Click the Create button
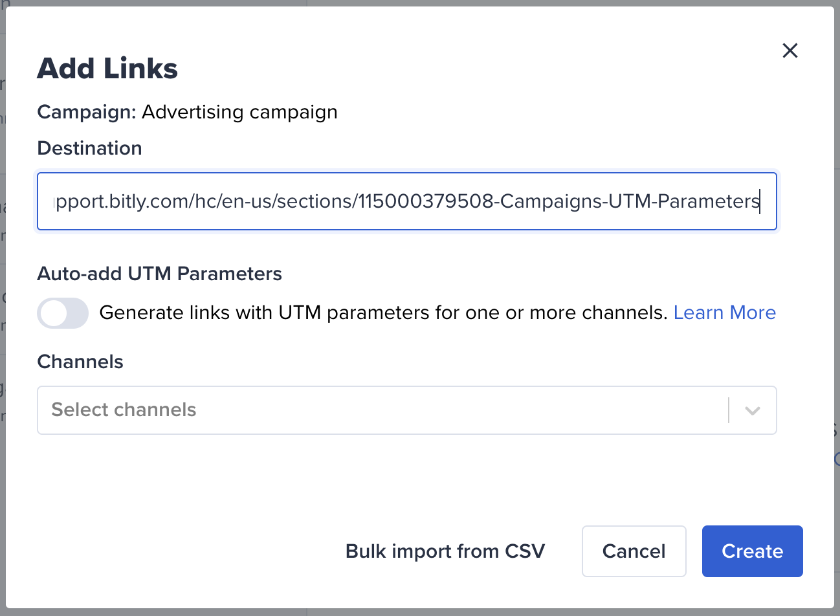 click(752, 551)
